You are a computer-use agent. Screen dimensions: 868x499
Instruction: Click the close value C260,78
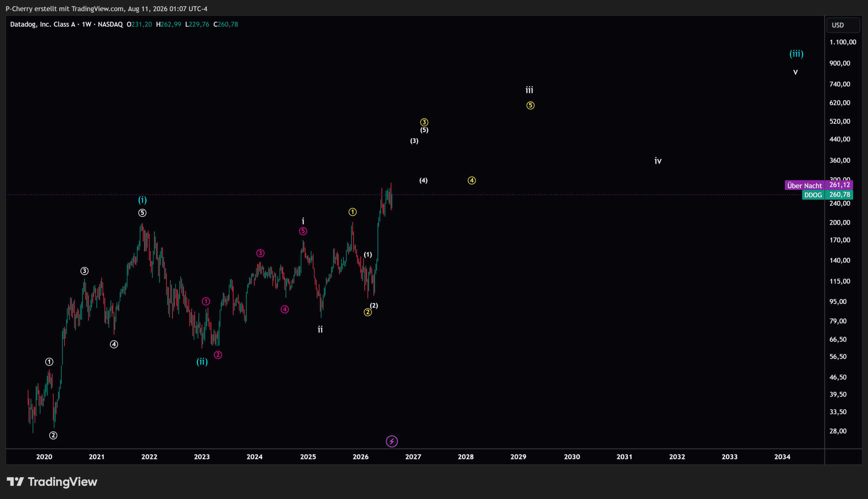pos(225,24)
